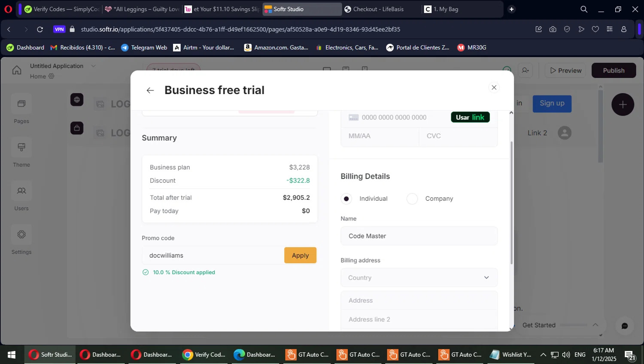Click the Usar link button
Image resolution: width=644 pixels, height=364 pixels.
[x=470, y=117]
